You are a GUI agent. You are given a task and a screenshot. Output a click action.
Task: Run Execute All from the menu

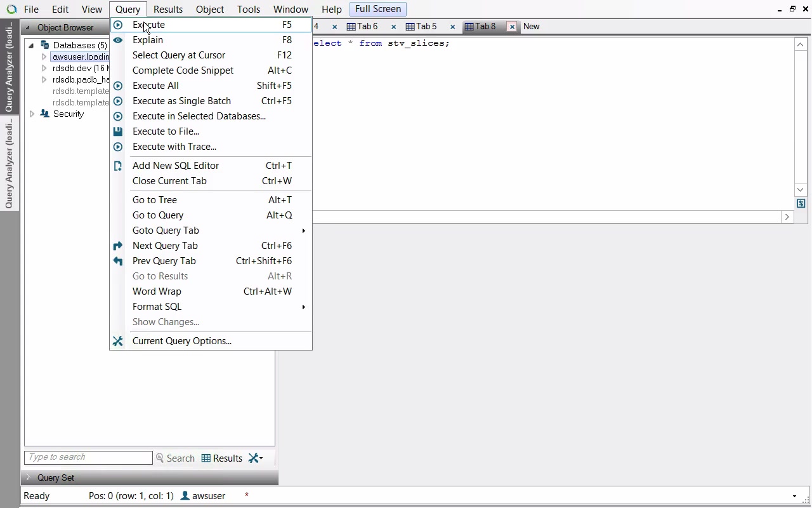tap(211, 86)
